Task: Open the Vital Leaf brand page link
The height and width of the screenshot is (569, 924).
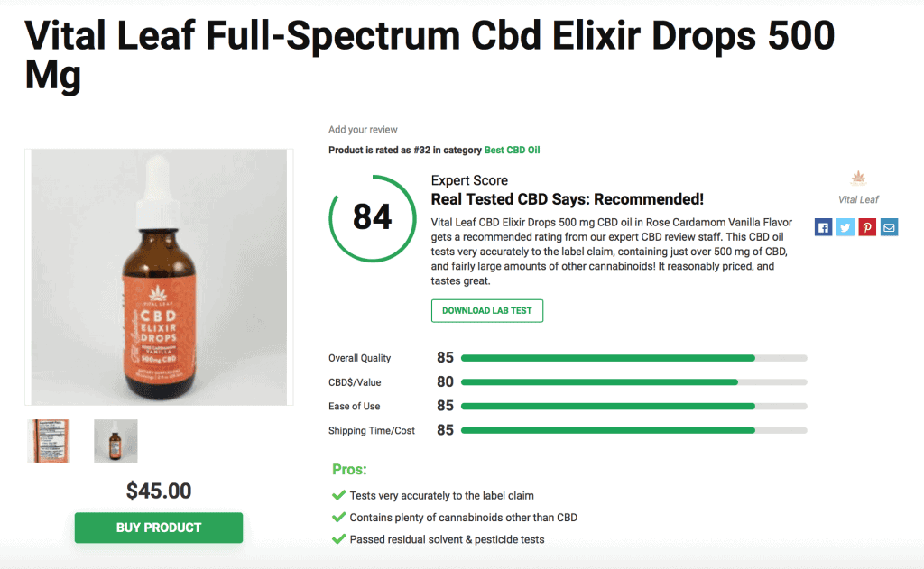Action: click(858, 199)
